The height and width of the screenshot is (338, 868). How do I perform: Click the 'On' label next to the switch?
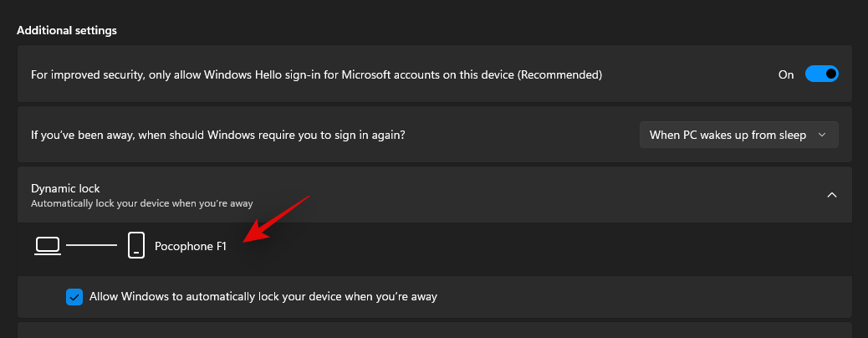786,74
